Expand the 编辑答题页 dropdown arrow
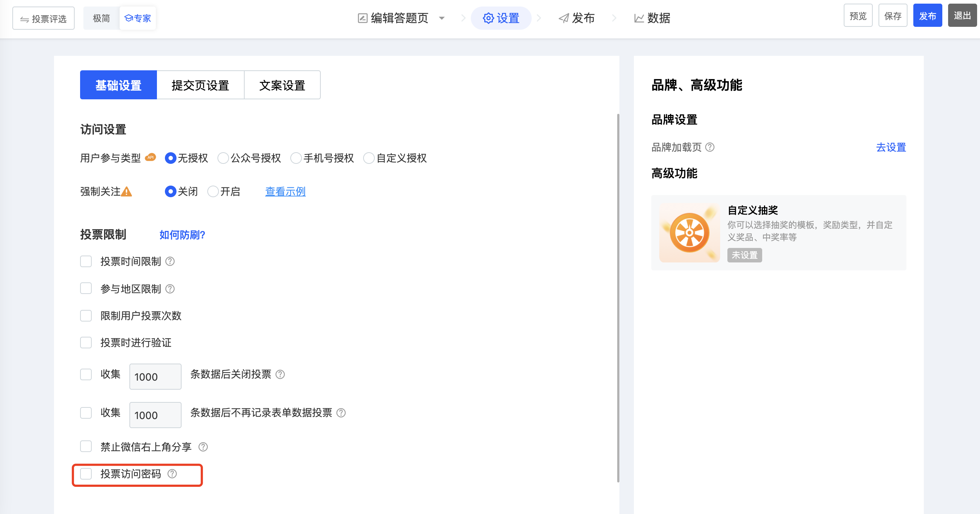 pos(442,18)
